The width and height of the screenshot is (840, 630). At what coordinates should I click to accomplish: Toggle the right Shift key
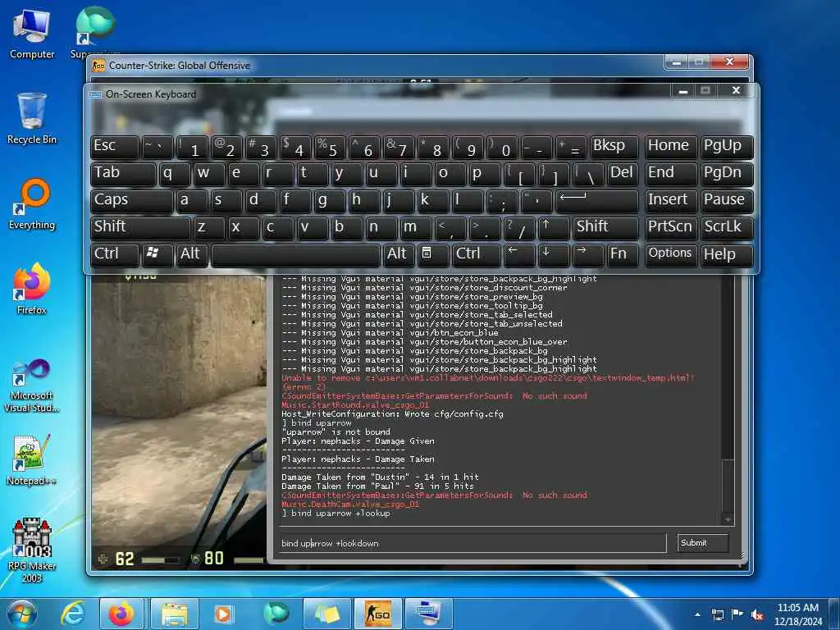click(x=605, y=227)
